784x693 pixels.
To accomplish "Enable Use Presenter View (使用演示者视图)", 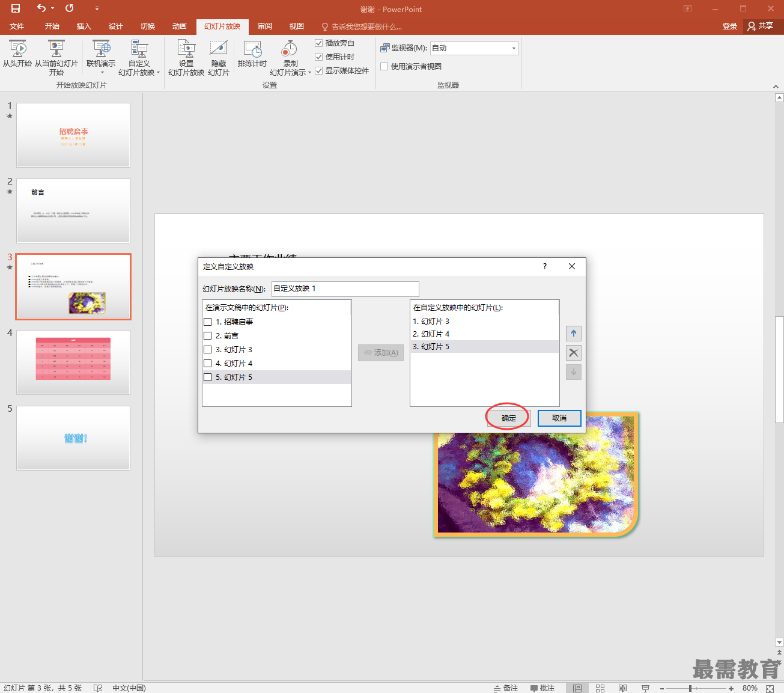I will [384, 66].
